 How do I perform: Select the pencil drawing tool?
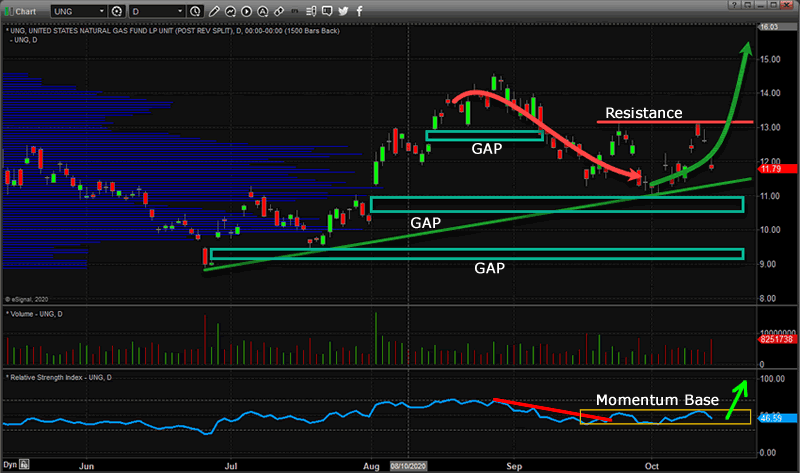point(214,11)
